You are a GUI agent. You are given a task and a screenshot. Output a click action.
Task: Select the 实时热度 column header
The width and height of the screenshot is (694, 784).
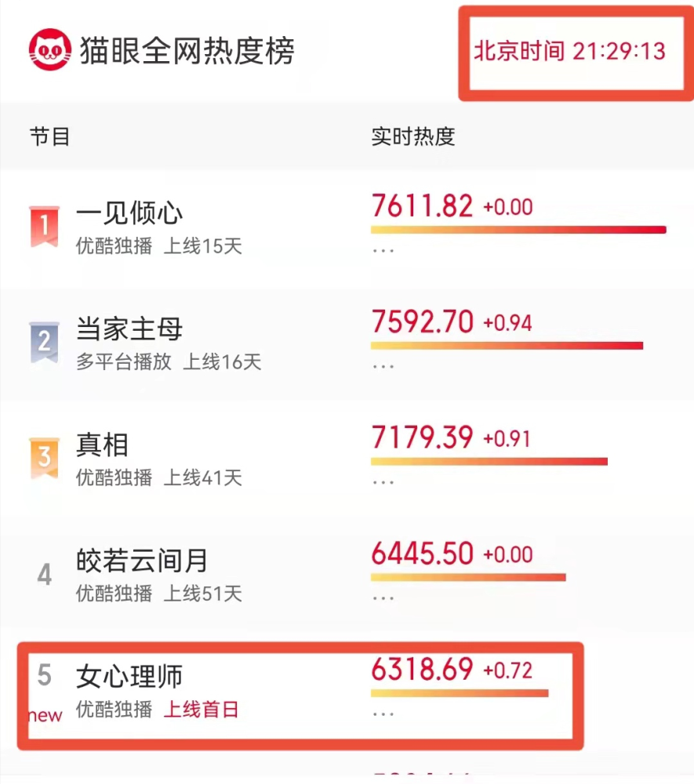coord(413,136)
